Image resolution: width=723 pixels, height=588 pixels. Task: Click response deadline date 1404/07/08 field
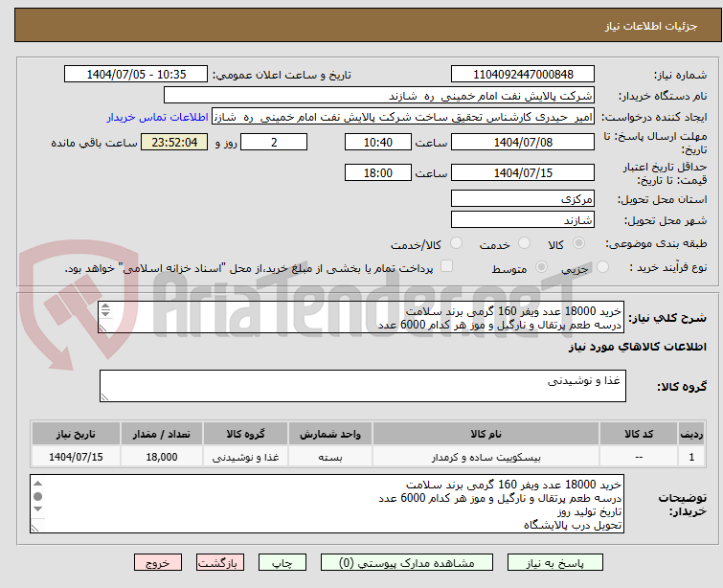tap(523, 142)
